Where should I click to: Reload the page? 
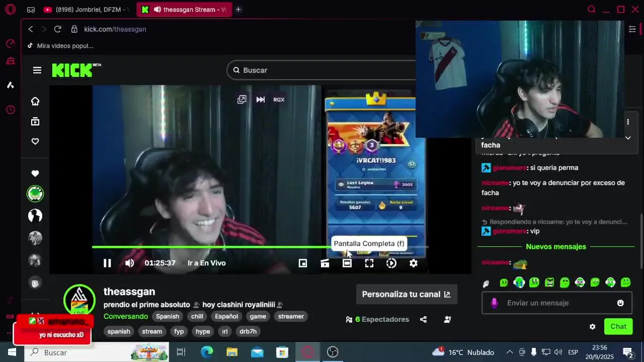(57, 29)
